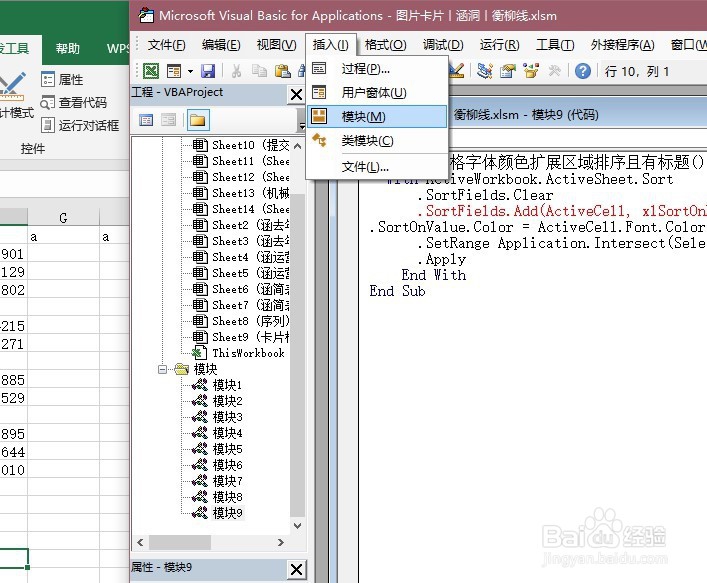Close the 属性 - 模块9 properties panel
The width and height of the screenshot is (707, 583).
coord(296,569)
